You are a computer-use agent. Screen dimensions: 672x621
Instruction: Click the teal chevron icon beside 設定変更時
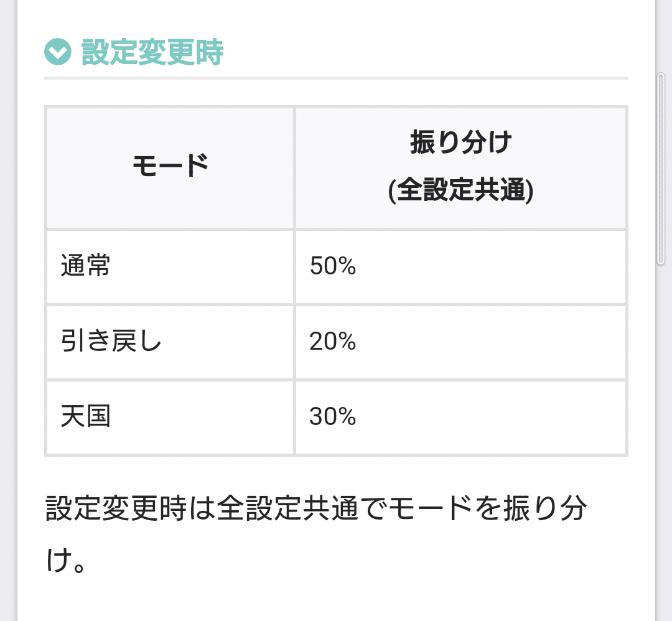coord(57,52)
